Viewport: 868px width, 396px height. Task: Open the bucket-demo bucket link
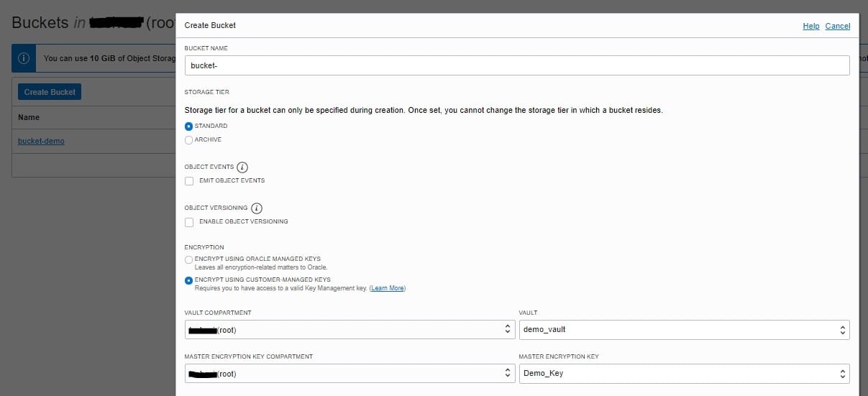(x=41, y=141)
